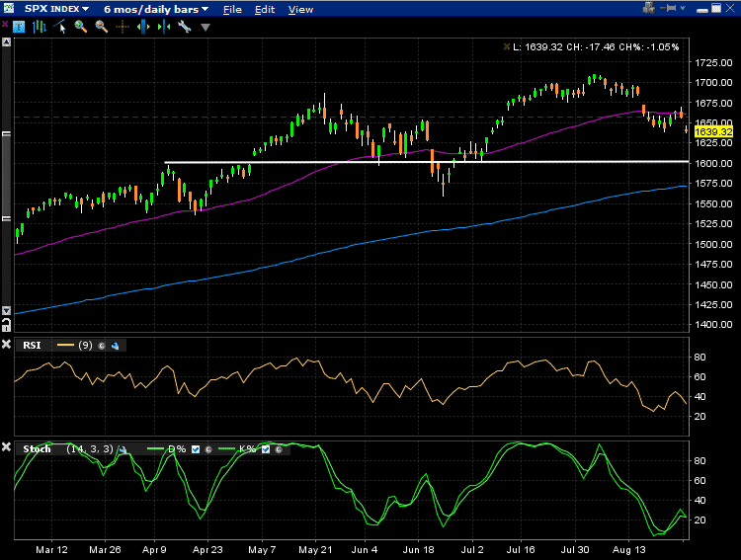Click the scroll-down arrow on left price scale
Image resolution: width=741 pixels, height=560 pixels.
tap(6, 310)
